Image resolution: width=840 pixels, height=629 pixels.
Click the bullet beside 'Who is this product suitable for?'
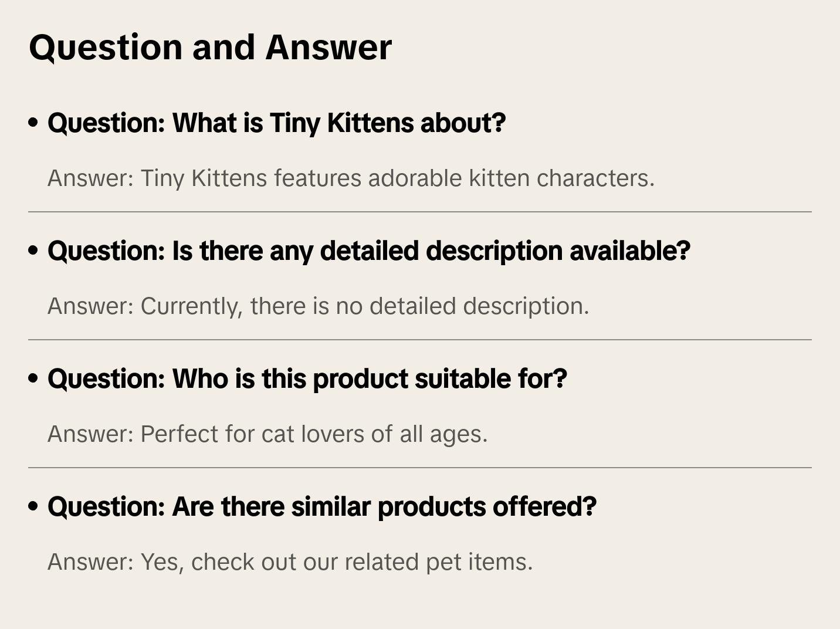(33, 379)
